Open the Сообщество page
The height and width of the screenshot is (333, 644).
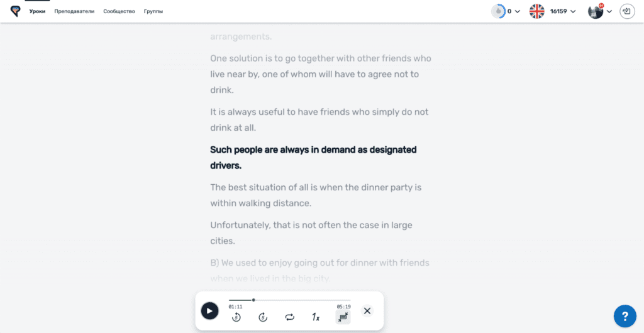coord(119,11)
